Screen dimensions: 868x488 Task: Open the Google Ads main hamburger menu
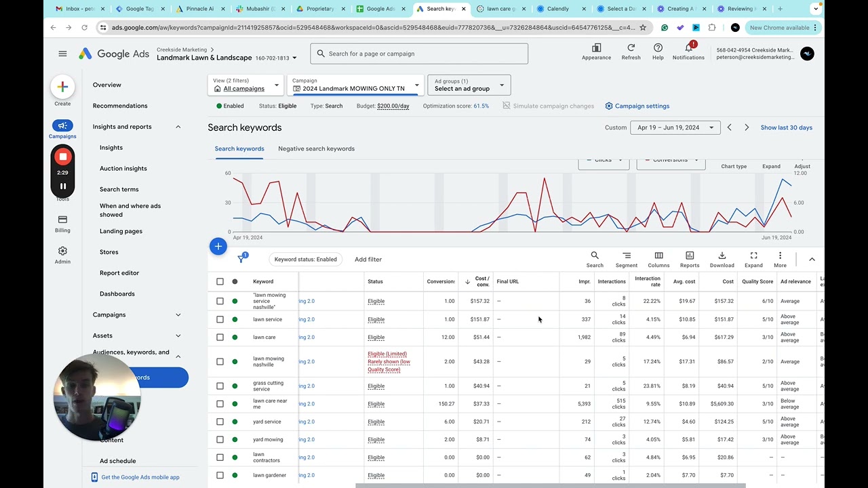62,54
